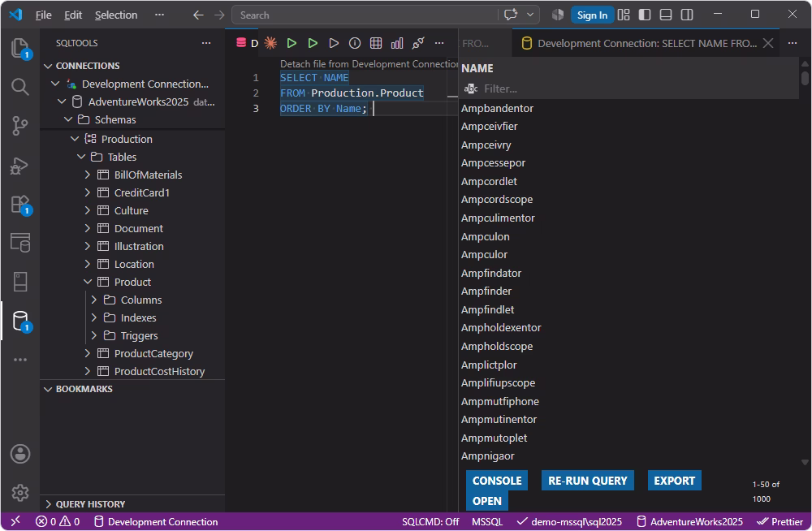Click the bar chart icon in editor toolbar
This screenshot has width=812, height=531.
pyautogui.click(x=397, y=43)
